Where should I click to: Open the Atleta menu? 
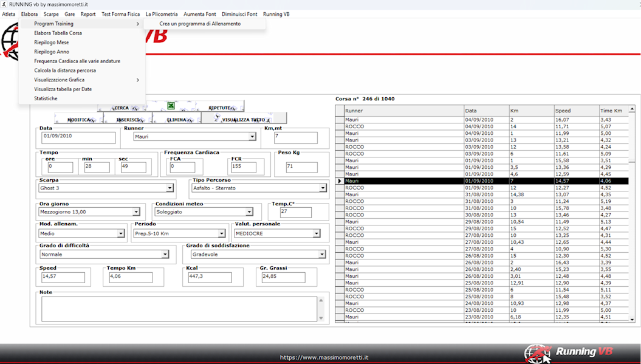(9, 14)
